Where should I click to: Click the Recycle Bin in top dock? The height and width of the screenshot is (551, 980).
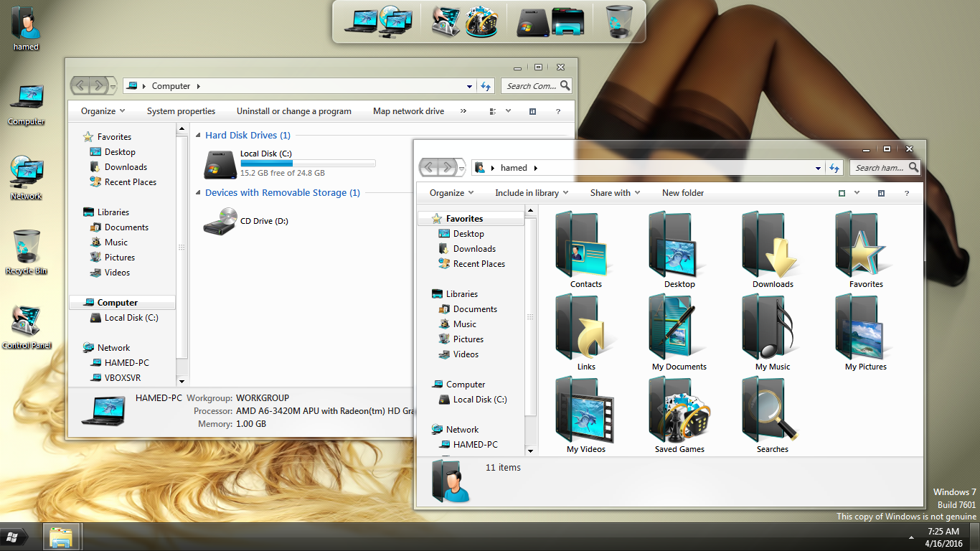[618, 21]
